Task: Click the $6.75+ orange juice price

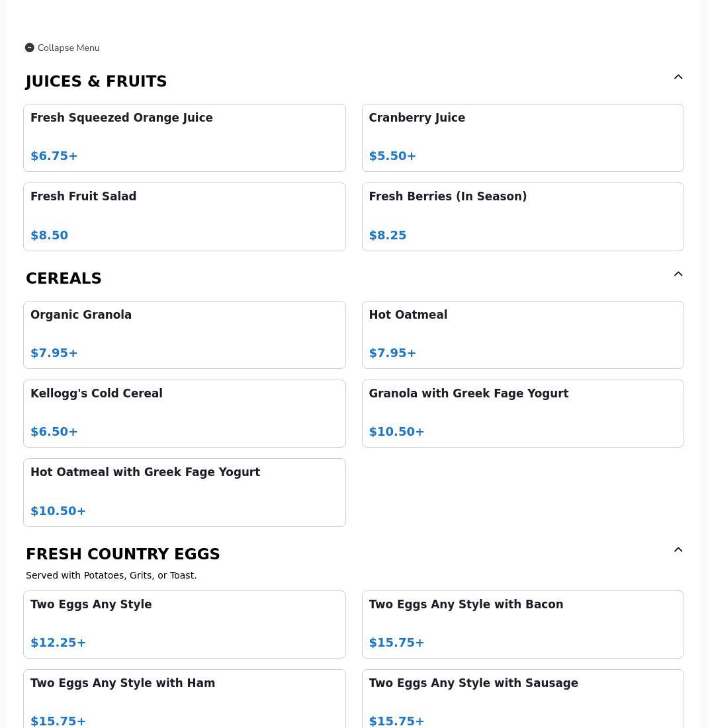Action: point(54,156)
